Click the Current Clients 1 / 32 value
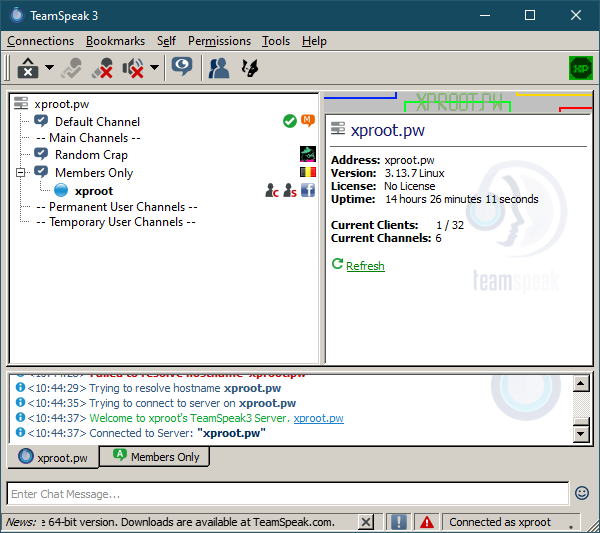The width and height of the screenshot is (600, 533). click(x=450, y=225)
